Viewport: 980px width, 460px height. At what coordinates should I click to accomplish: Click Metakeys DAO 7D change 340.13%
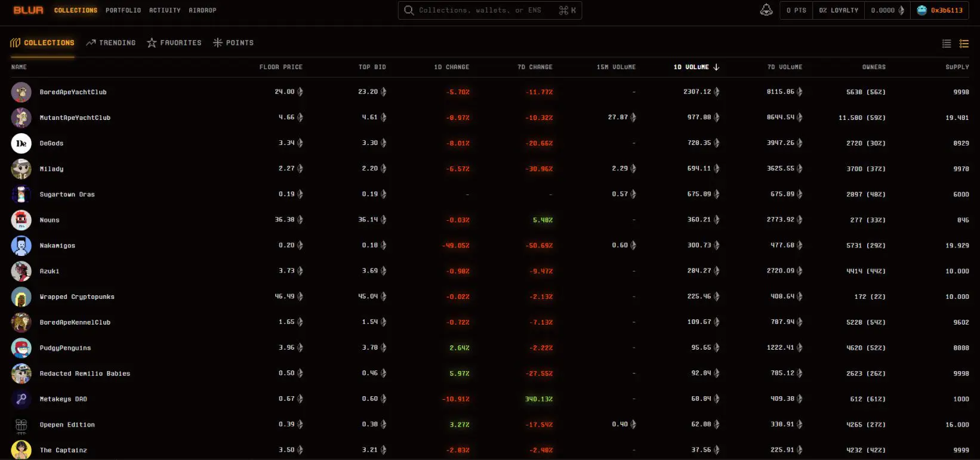point(539,399)
